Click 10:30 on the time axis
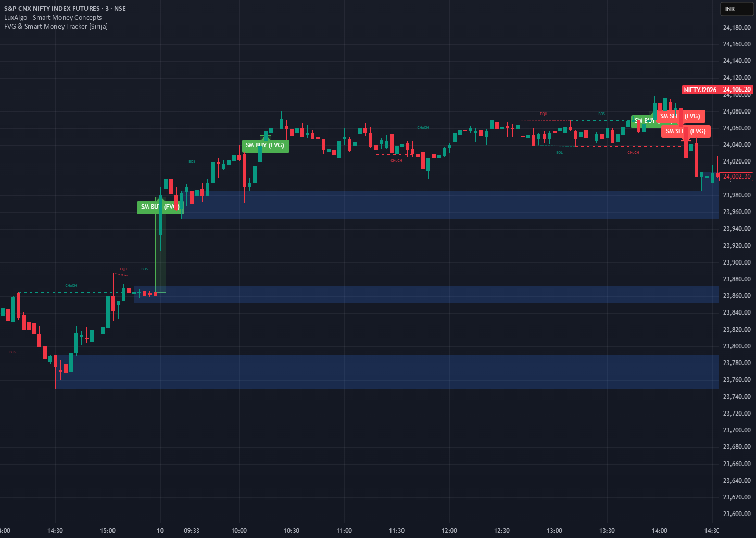Image resolution: width=756 pixels, height=538 pixels. [292, 531]
